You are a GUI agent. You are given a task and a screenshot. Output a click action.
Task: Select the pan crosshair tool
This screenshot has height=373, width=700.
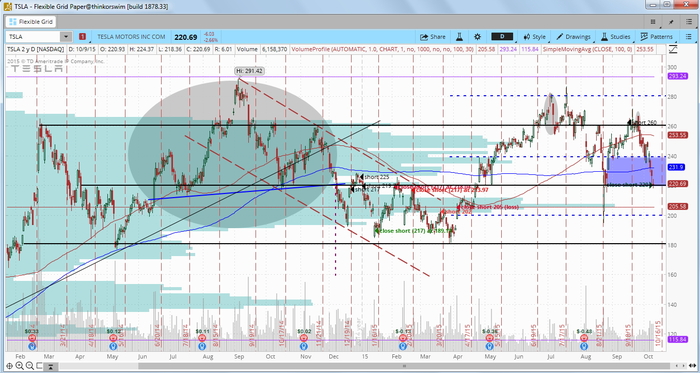tap(9, 366)
